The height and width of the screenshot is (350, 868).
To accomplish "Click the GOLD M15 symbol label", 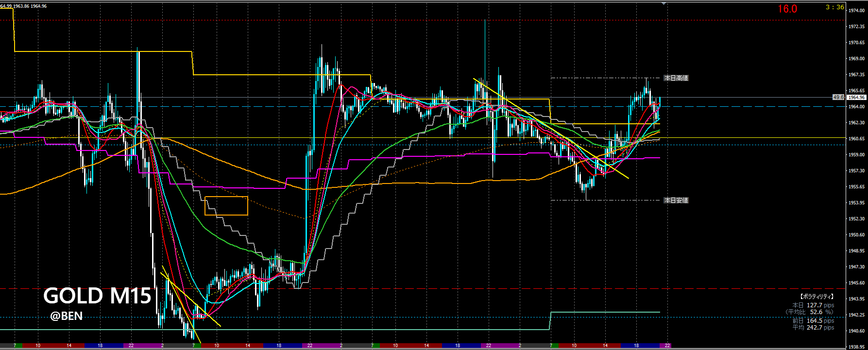I will click(x=97, y=296).
